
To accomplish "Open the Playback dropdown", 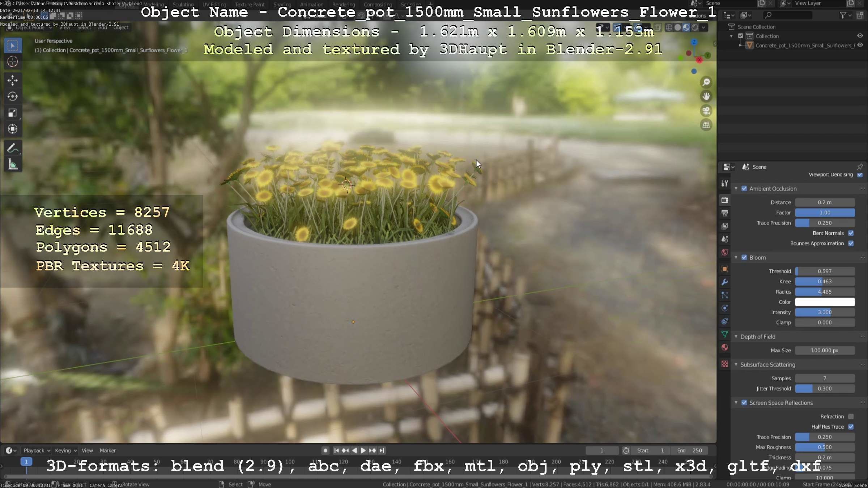I will (x=37, y=450).
